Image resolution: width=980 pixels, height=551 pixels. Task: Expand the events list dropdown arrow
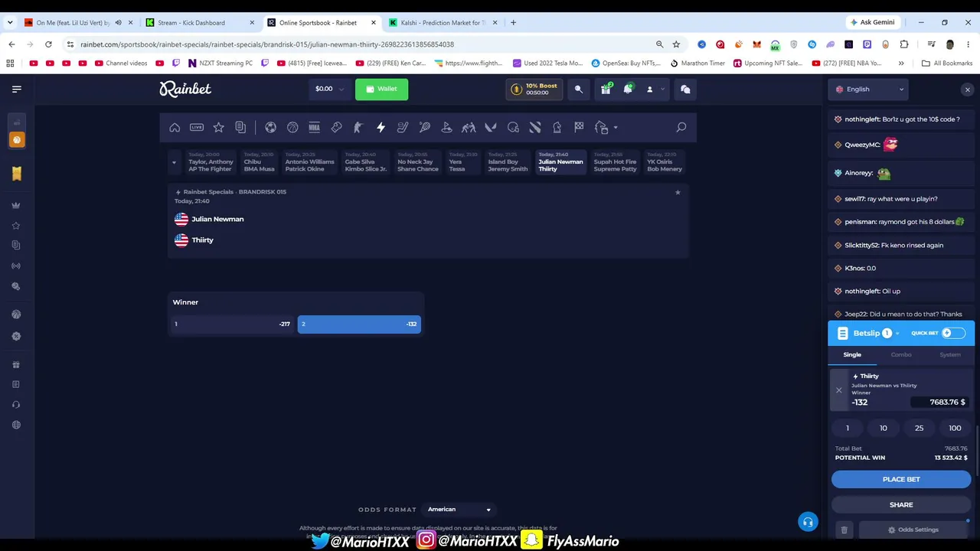tap(174, 162)
